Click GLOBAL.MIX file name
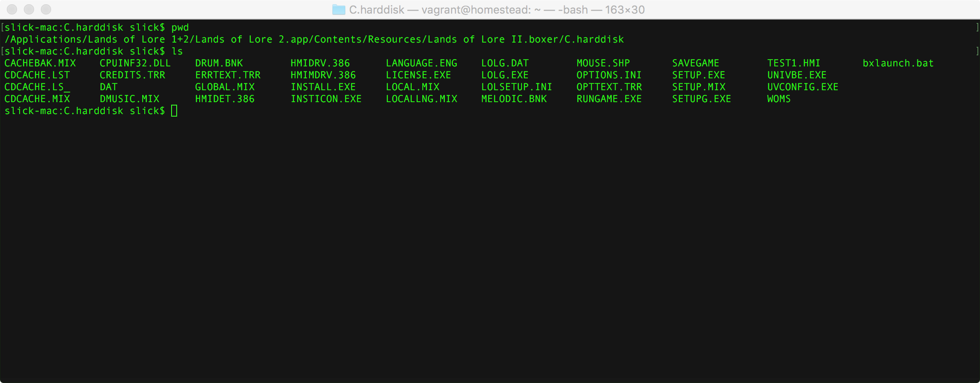980x383 pixels. click(225, 87)
